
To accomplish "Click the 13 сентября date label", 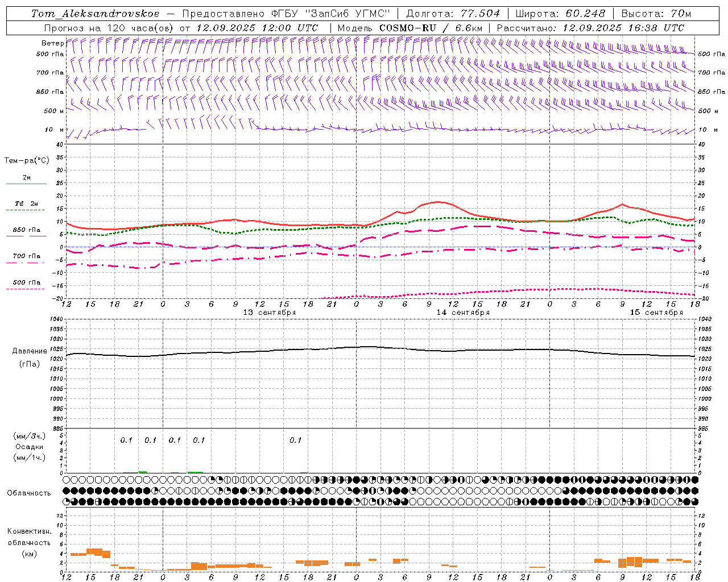I will (x=270, y=313).
